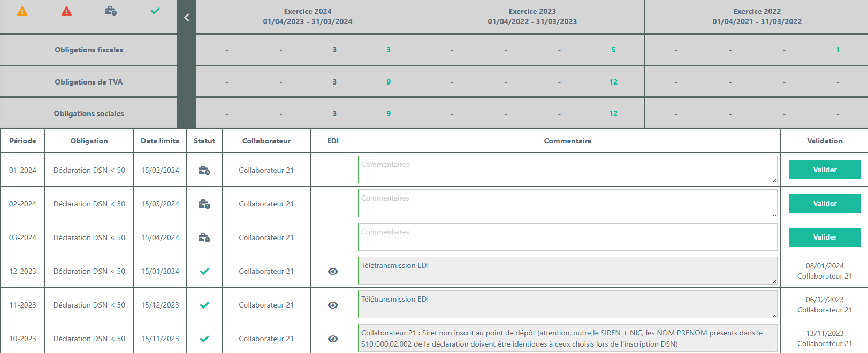Screen dimensions: 868x353
Task: Click pending status icon for 01-2024
Action: coord(204,170)
